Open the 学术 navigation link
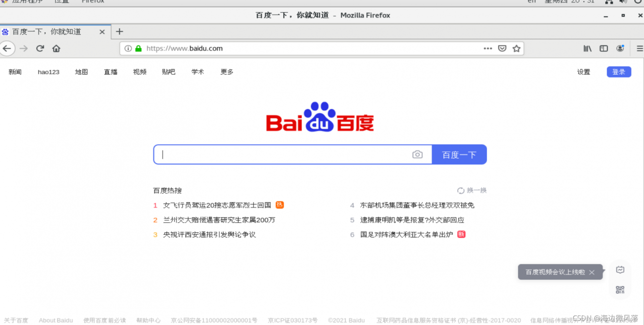Screen dimensions: 644x325 tap(198, 72)
